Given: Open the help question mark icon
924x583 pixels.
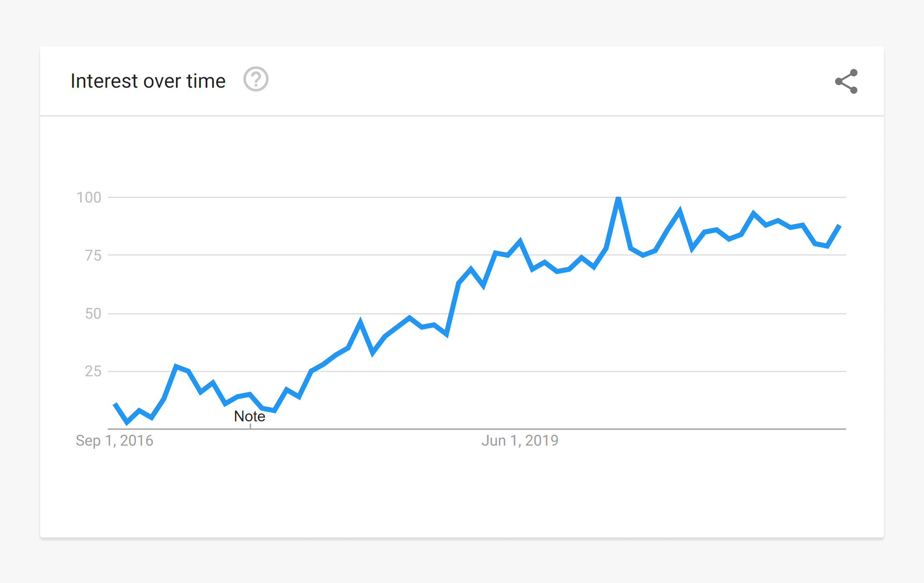Looking at the screenshot, I should pos(256,79).
